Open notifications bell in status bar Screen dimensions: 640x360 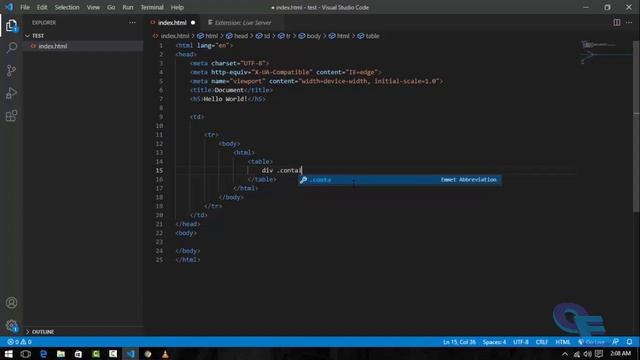coord(629,342)
